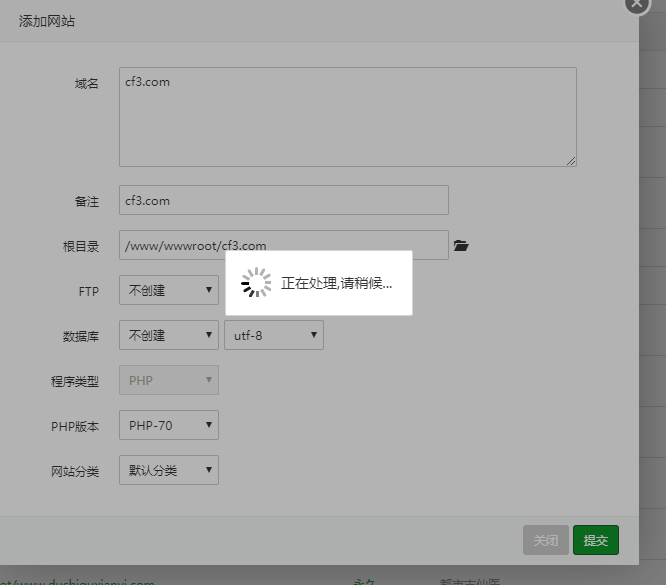Click the green 提交 button

595,540
